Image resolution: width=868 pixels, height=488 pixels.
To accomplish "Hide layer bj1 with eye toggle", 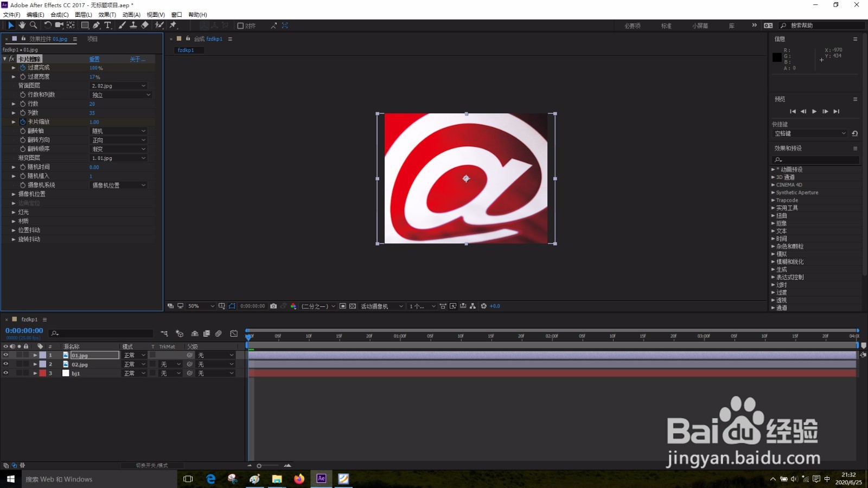I will [x=6, y=373].
